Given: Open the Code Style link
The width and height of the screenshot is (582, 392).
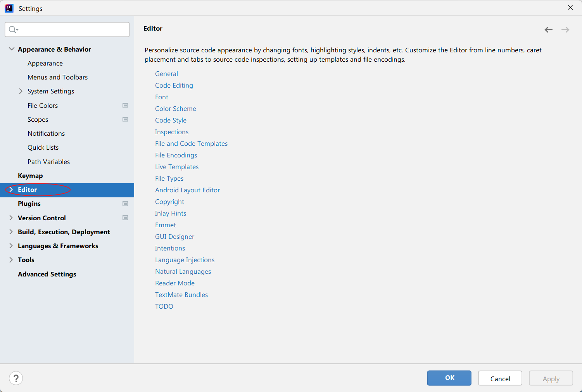Looking at the screenshot, I should coord(171,120).
